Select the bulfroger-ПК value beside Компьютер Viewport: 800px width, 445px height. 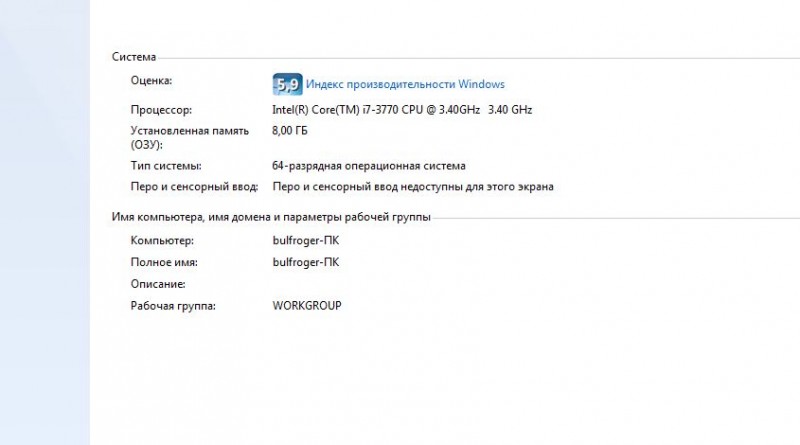[x=305, y=241]
